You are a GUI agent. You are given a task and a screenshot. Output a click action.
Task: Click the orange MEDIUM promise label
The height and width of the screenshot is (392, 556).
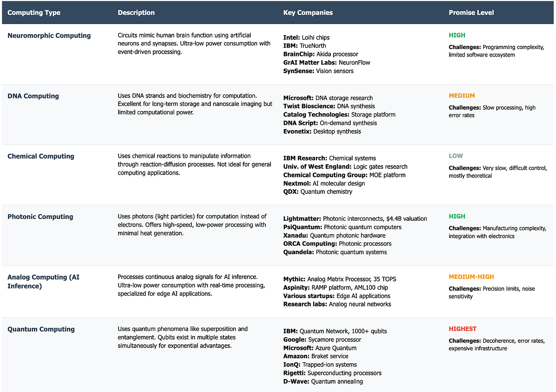tap(461, 96)
